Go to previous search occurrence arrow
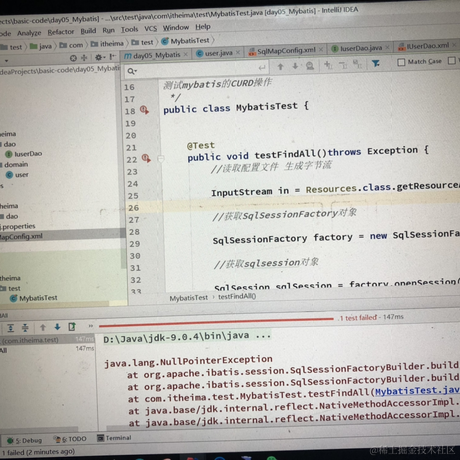Image resolution: width=460 pixels, height=460 pixels. (280, 67)
